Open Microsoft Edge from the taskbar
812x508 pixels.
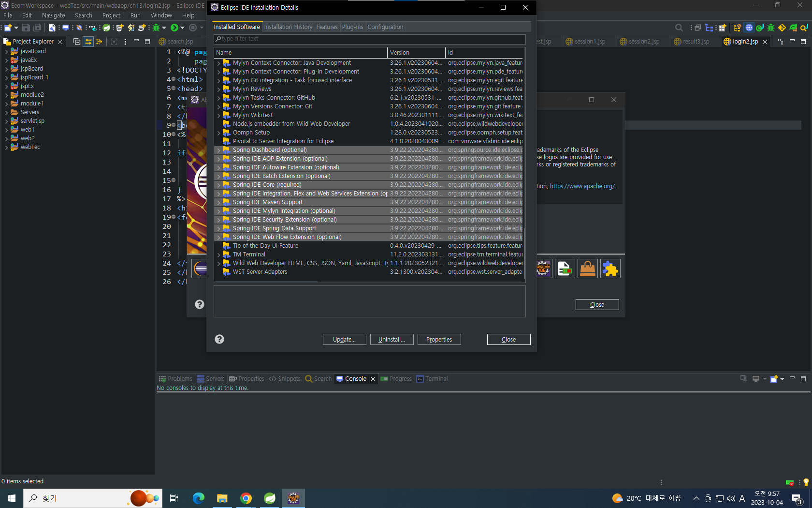click(x=198, y=498)
